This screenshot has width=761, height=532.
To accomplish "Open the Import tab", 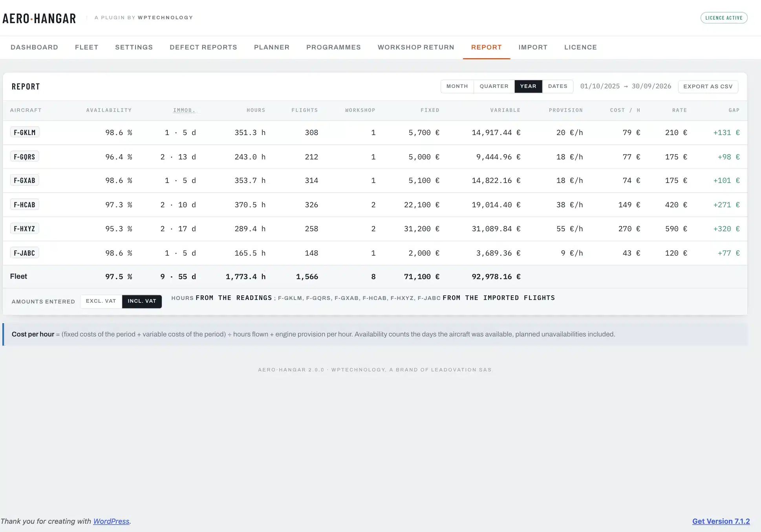I will coord(533,47).
